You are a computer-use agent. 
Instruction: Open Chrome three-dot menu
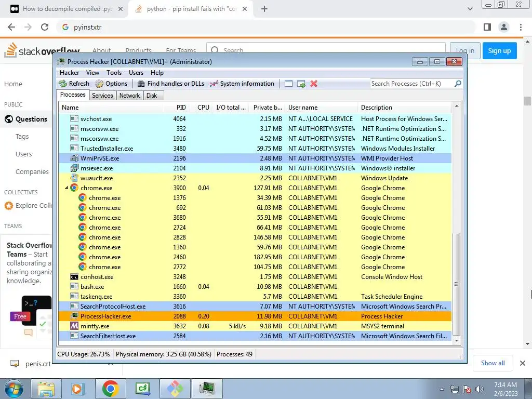521,27
